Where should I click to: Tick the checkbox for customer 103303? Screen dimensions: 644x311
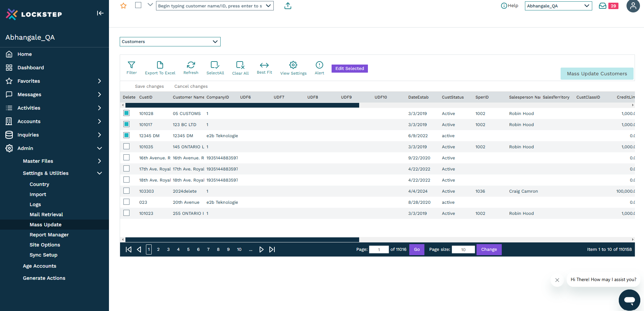point(126,191)
